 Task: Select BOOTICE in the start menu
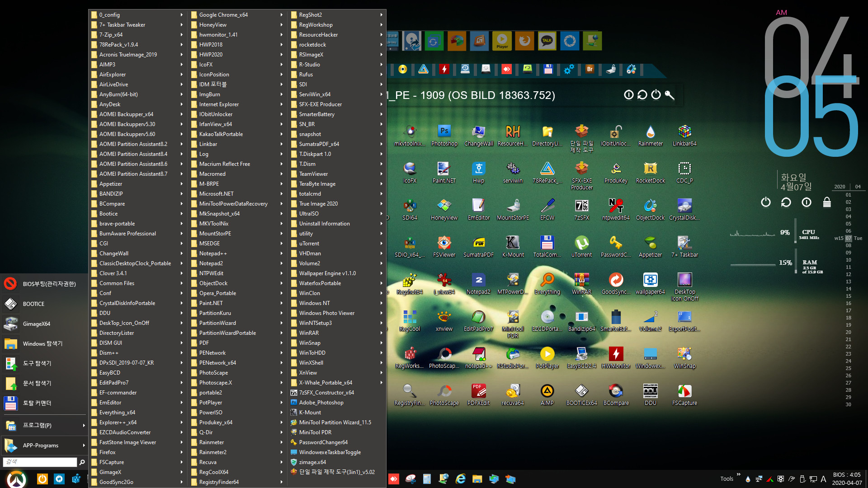pos(44,304)
